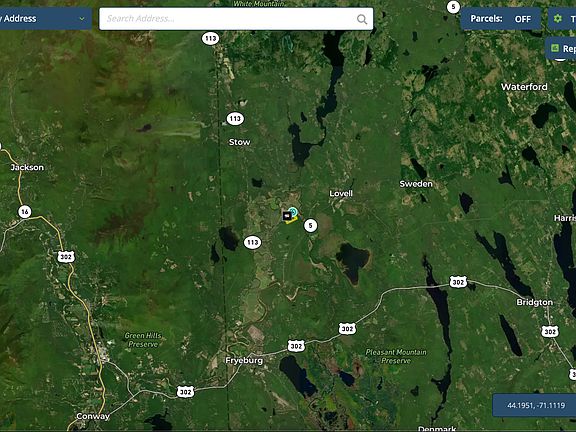The width and height of the screenshot is (576, 432).
Task: Click the Waterford town label
Action: (524, 87)
